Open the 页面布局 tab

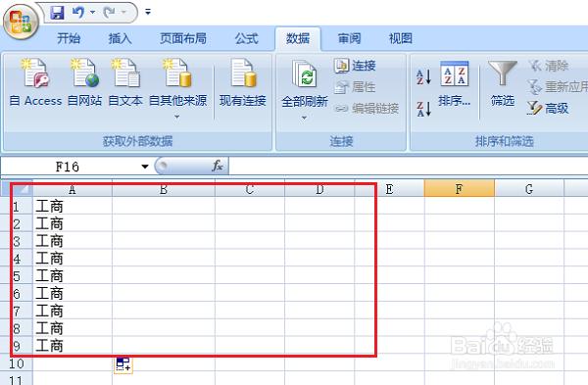pyautogui.click(x=183, y=38)
